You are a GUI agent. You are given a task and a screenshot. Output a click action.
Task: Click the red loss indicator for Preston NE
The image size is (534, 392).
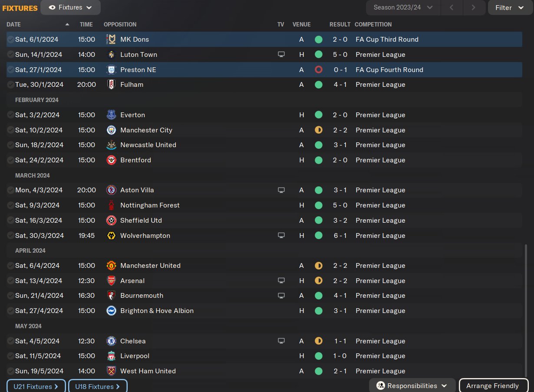tap(319, 69)
